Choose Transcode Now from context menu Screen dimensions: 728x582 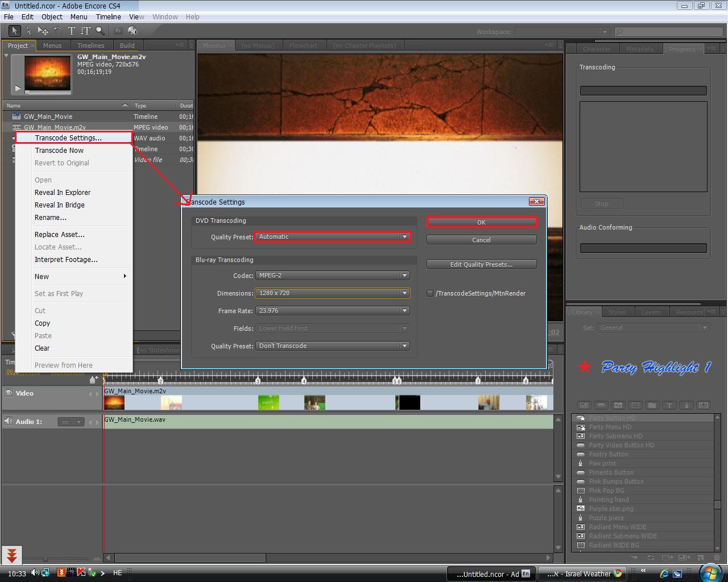(59, 151)
